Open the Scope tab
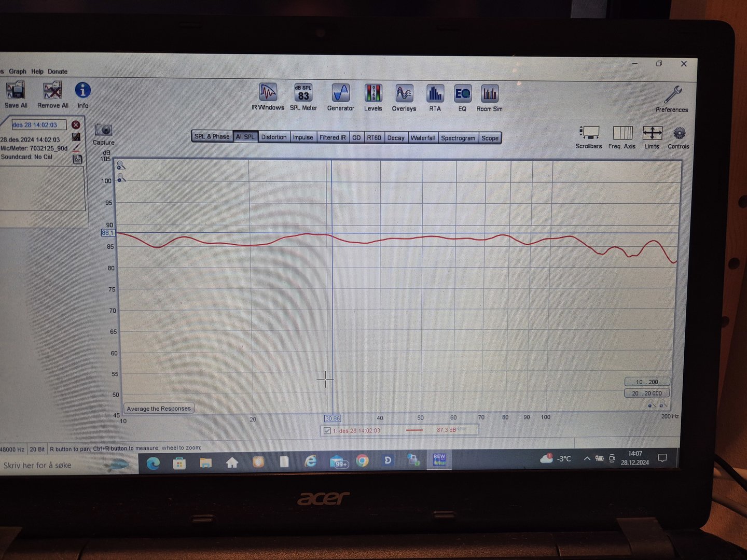Viewport: 747px width, 560px height. pos(490,138)
